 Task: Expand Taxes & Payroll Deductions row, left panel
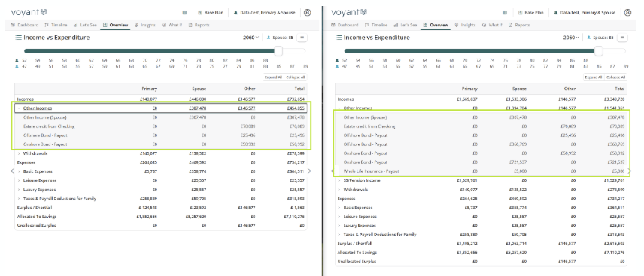[x=19, y=199]
